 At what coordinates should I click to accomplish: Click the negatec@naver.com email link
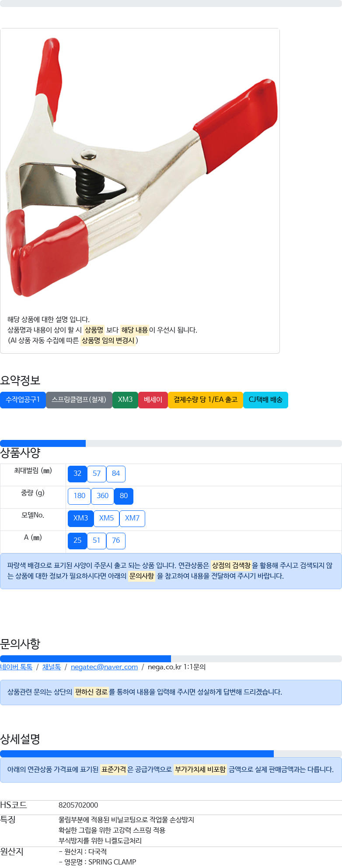point(104,667)
